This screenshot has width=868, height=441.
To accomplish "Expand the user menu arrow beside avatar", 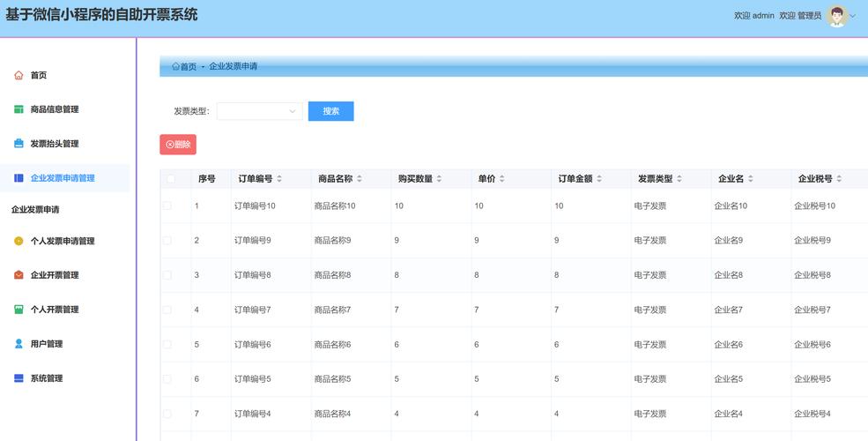I will click(x=853, y=16).
